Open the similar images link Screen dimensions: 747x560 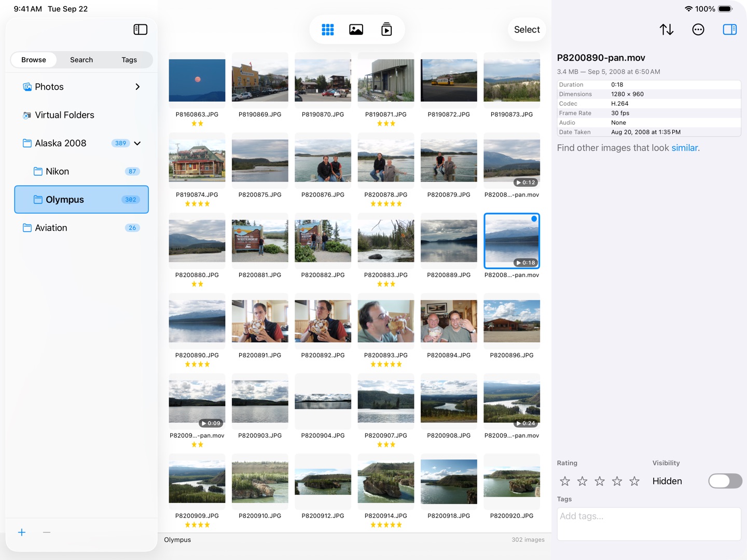(x=684, y=148)
